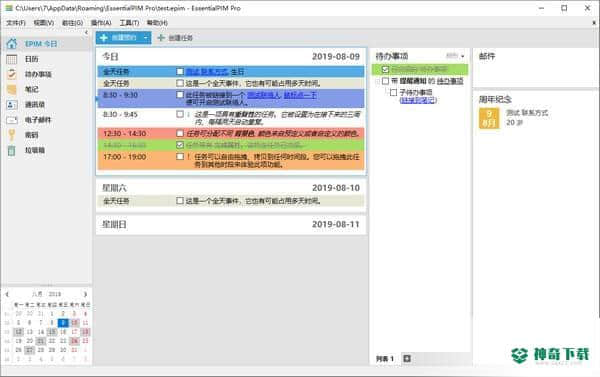Tick the 17:00 - 19:00 orange task checkbox
Screen dimensions: 600x377
[180, 157]
